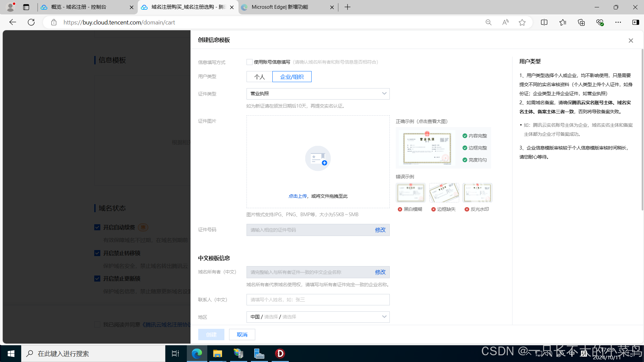The image size is (644, 362).
Task: Click the browser refresh icon
Action: (x=31, y=22)
